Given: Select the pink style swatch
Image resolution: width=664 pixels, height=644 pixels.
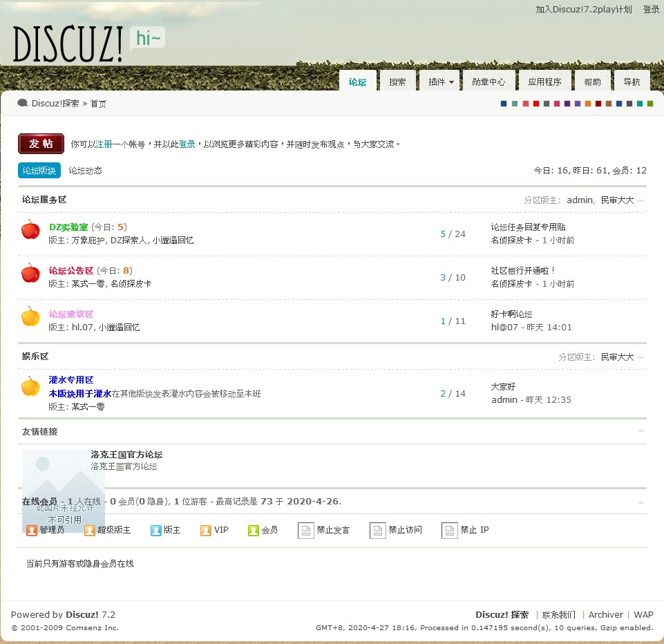Looking at the screenshot, I should (x=557, y=104).
